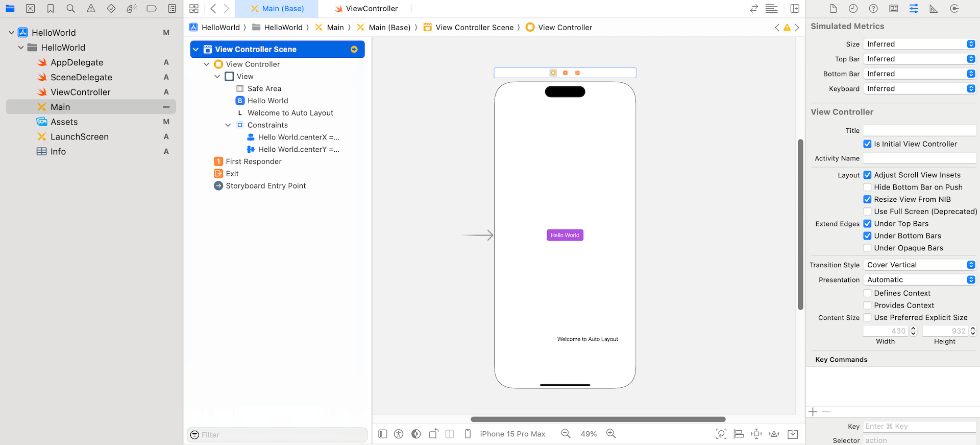Click the Embed In button icon
The image size is (980, 445).
(793, 434)
